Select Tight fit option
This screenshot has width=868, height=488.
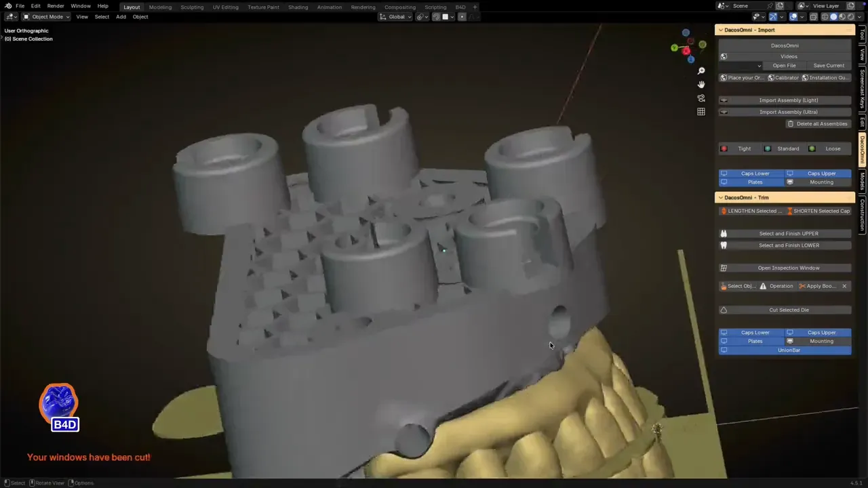(x=741, y=148)
